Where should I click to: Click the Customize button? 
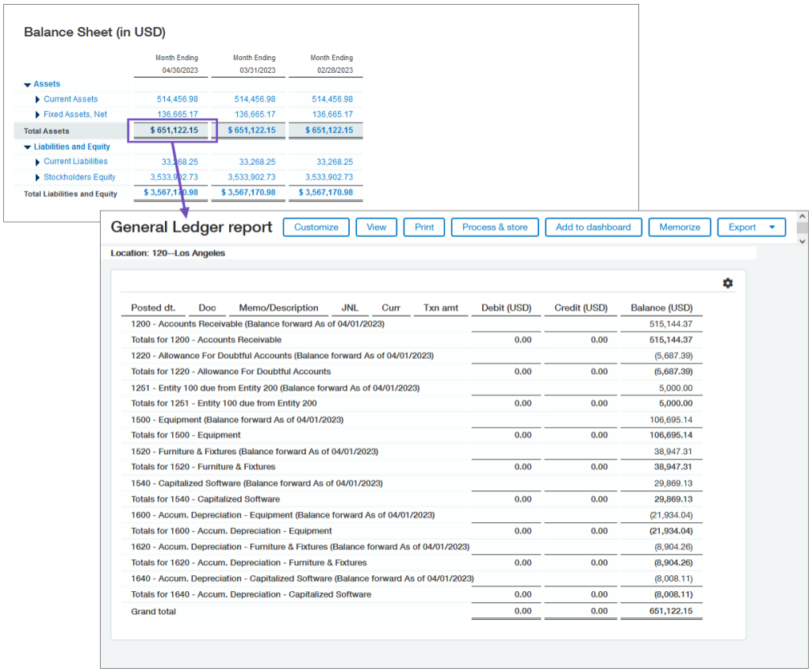316,227
